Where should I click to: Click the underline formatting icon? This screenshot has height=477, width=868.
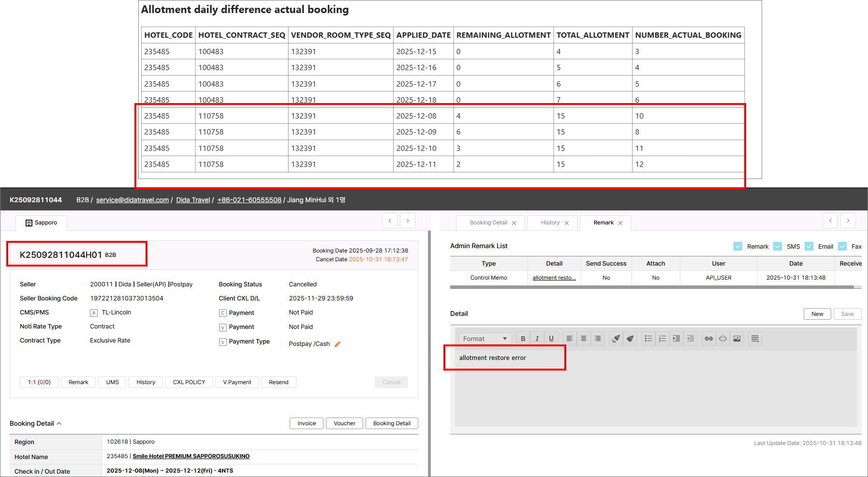(x=551, y=339)
